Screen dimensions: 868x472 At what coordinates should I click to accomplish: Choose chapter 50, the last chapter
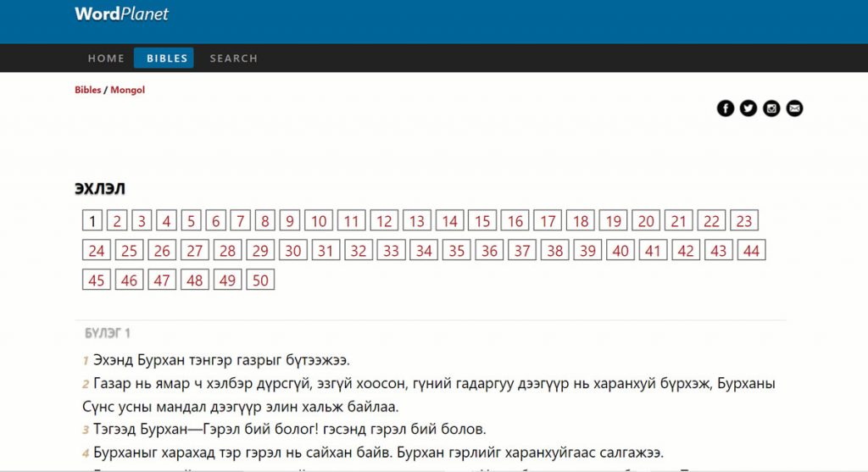[260, 280]
